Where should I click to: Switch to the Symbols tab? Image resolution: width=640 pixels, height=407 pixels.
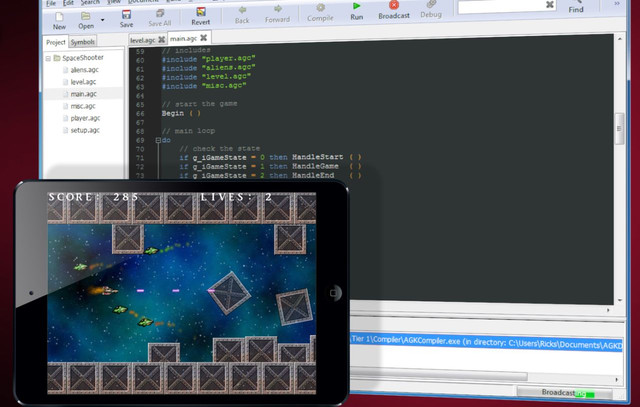click(x=82, y=42)
